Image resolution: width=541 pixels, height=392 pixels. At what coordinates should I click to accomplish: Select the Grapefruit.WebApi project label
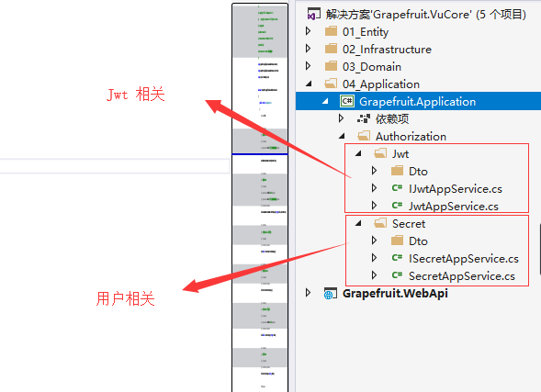395,294
